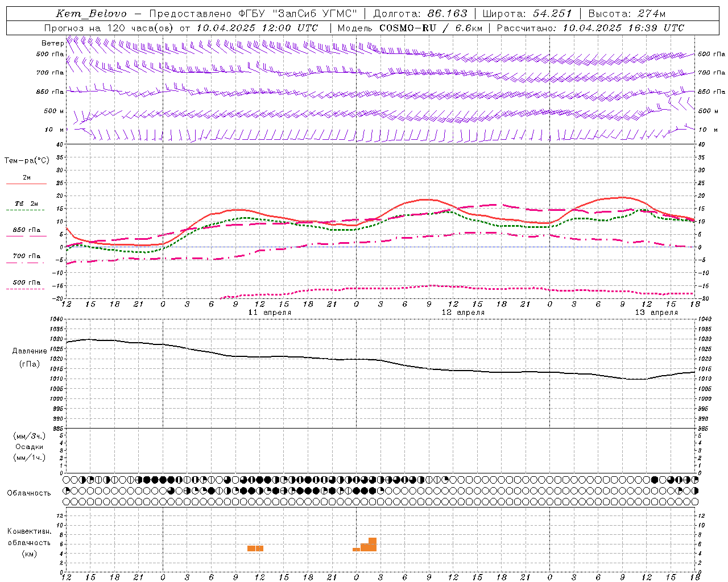The height and width of the screenshot is (582, 728).
Task: Click the model name COSMO-RU / 6.6км
Action: (431, 28)
